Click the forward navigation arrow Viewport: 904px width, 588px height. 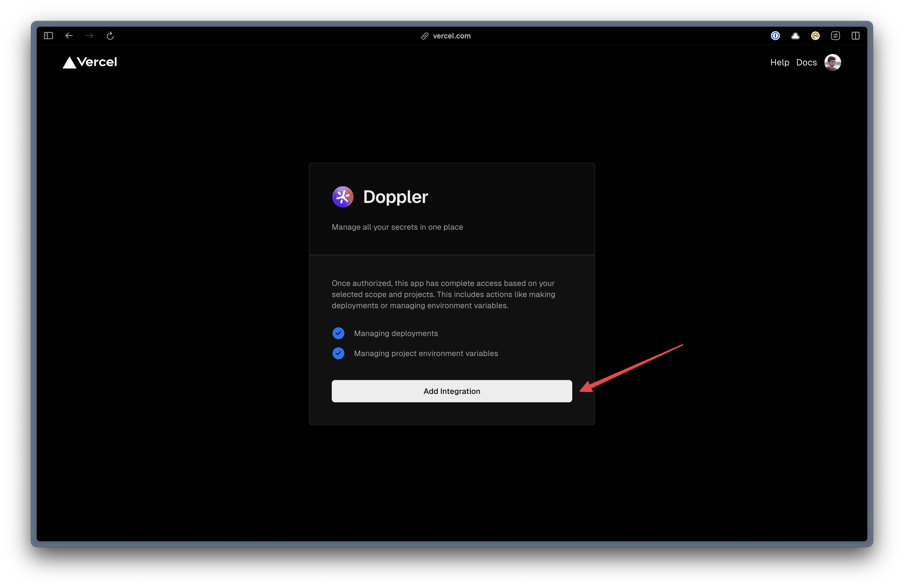90,36
